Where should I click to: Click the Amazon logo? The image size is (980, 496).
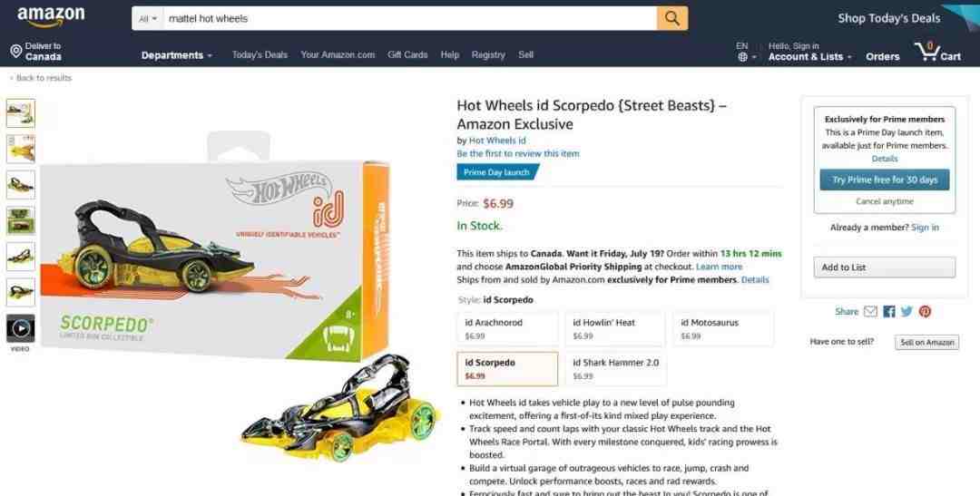pyautogui.click(x=51, y=17)
